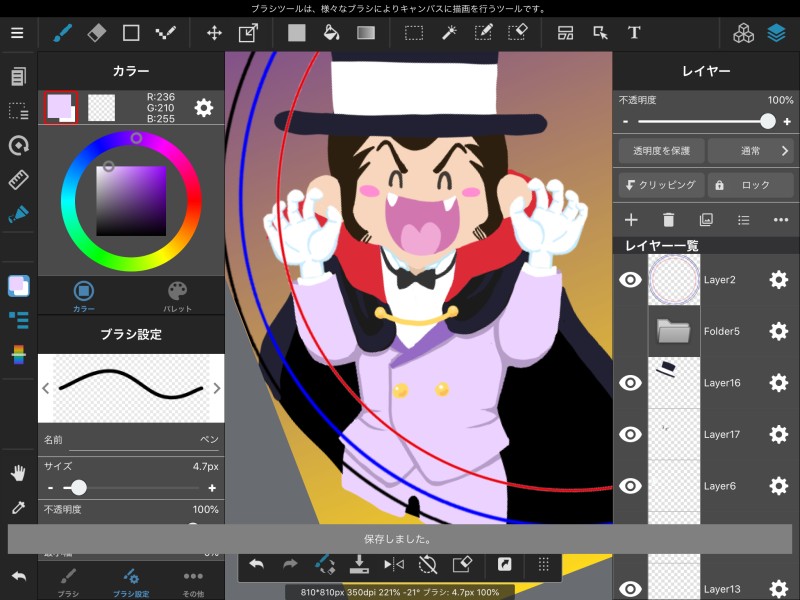Switch to ブラシ設定 tab at bottom
Viewport: 800px width, 600px height.
pyautogui.click(x=131, y=583)
